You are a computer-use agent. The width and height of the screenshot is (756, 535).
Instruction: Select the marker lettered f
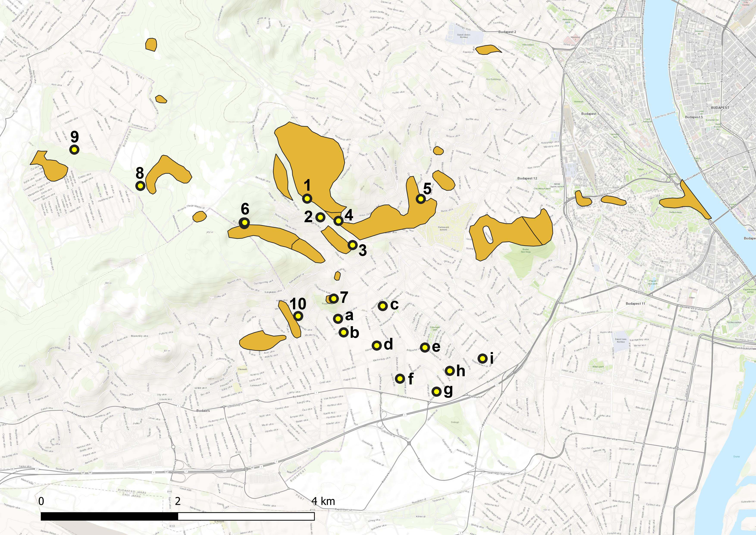coord(400,379)
